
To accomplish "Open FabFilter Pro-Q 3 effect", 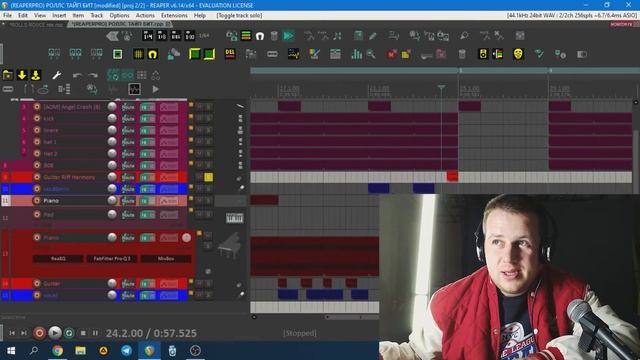I will 112,259.
